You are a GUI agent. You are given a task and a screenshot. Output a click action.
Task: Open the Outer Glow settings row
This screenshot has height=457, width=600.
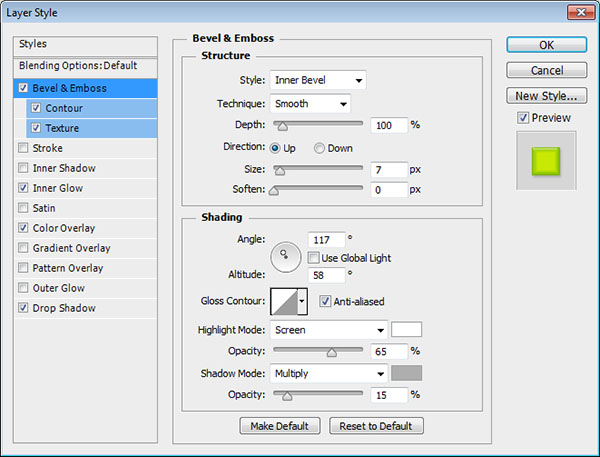pyautogui.click(x=85, y=287)
